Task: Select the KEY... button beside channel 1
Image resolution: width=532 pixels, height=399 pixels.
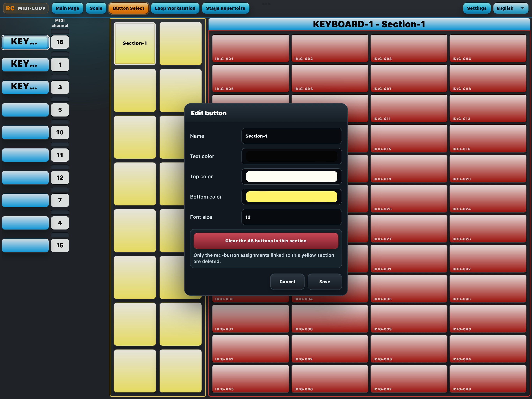Action: tap(25, 64)
